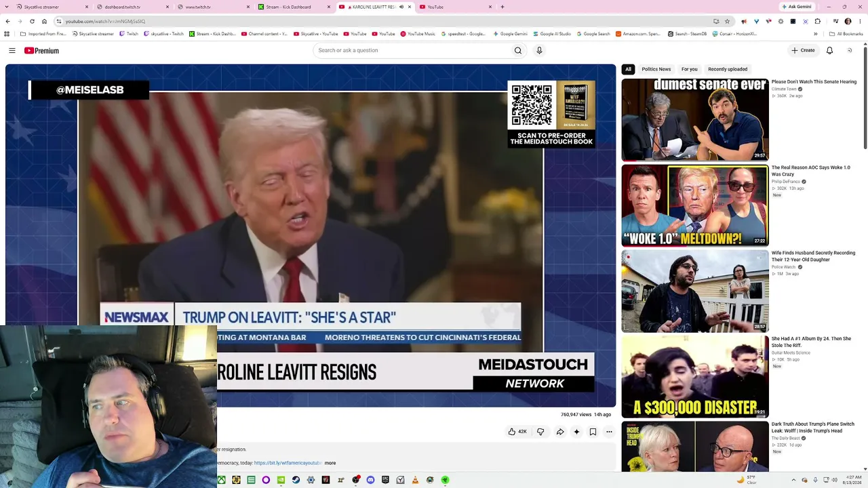Select the Recently uploaded filter chip
Screen dimensions: 868x488
coord(728,69)
